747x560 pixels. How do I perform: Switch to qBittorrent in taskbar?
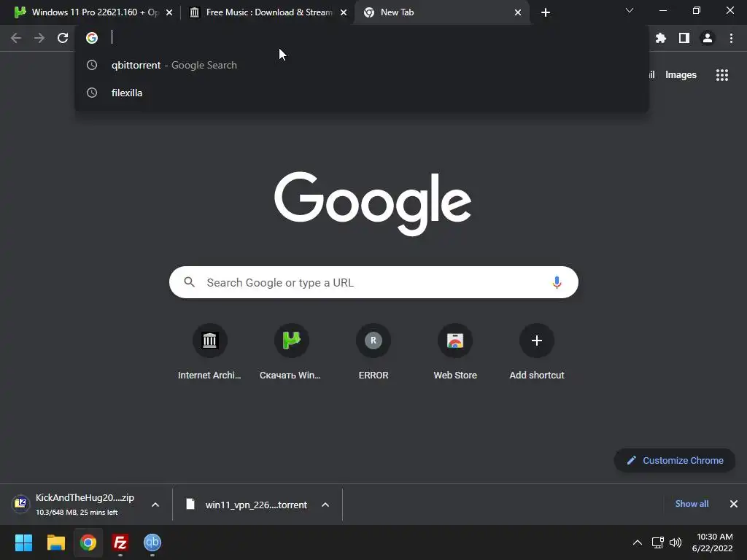[152, 542]
